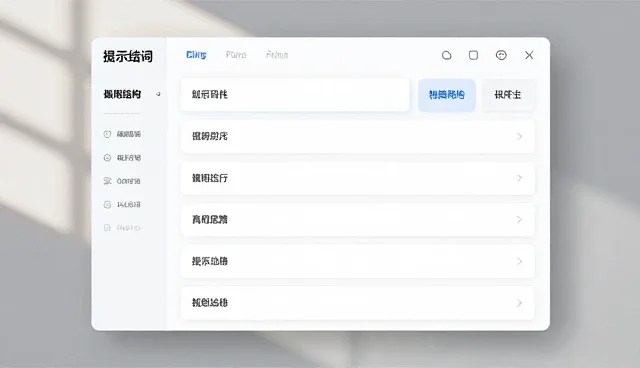Click the rounded square icon in header
This screenshot has width=640, height=368.
[x=473, y=55]
